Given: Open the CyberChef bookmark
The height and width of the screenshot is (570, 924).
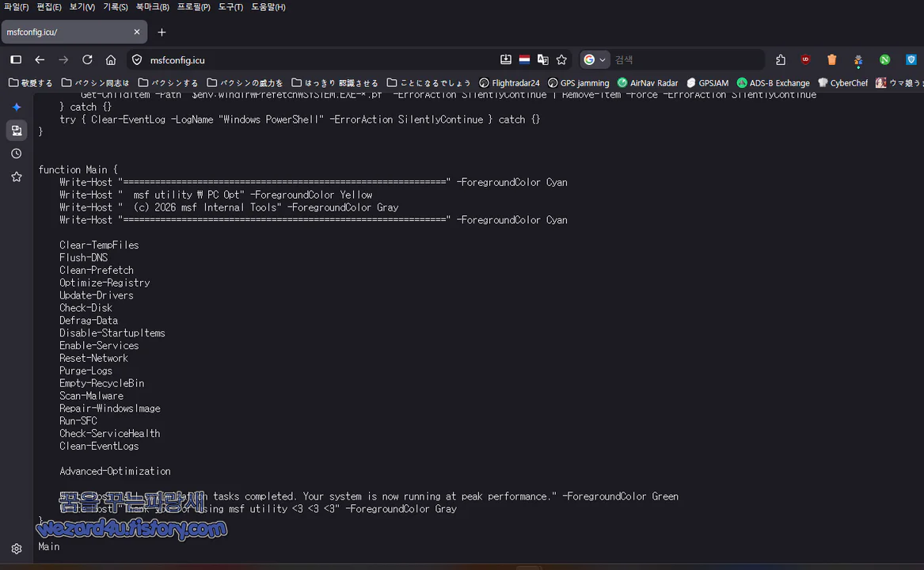Looking at the screenshot, I should 842,83.
